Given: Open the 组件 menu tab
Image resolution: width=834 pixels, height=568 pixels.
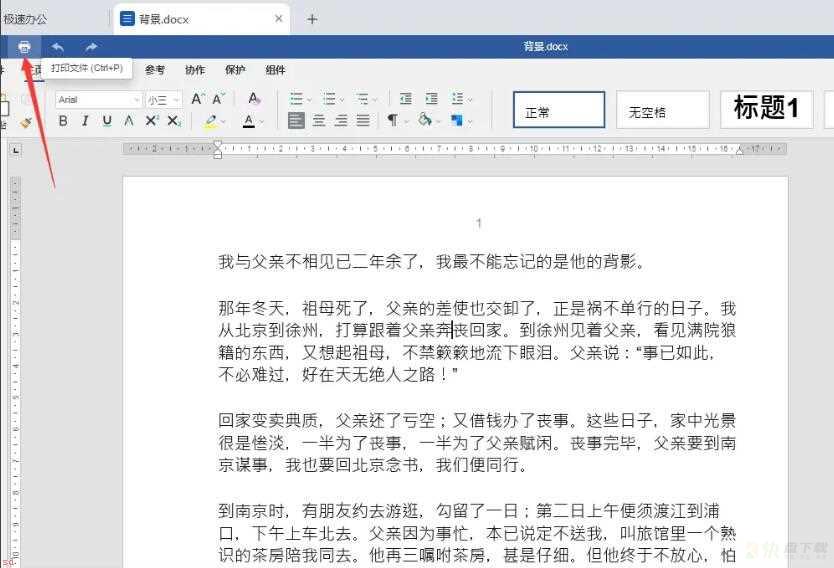Looking at the screenshot, I should (275, 70).
